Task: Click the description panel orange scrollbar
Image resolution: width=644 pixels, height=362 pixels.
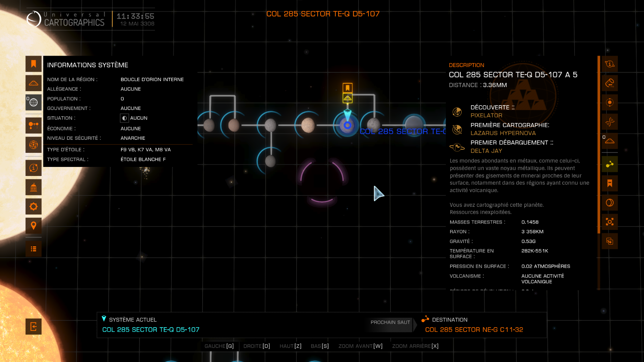Action: click(x=599, y=145)
